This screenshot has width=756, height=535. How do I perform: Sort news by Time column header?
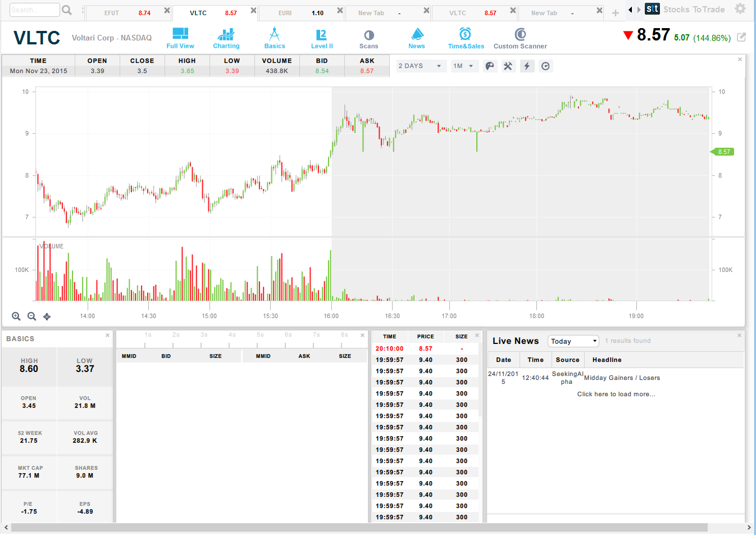click(535, 360)
